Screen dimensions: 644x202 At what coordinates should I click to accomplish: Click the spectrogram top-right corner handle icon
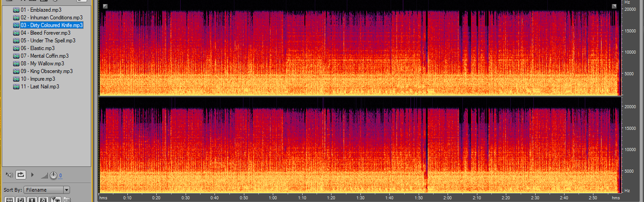pos(614,6)
